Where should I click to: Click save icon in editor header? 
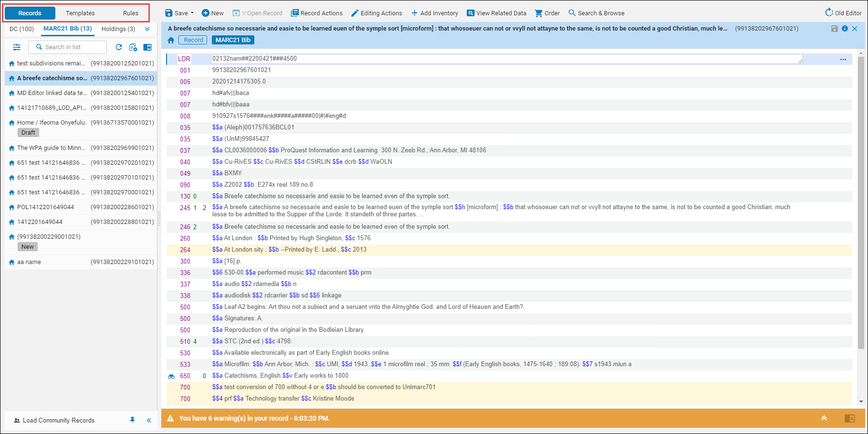(x=835, y=29)
